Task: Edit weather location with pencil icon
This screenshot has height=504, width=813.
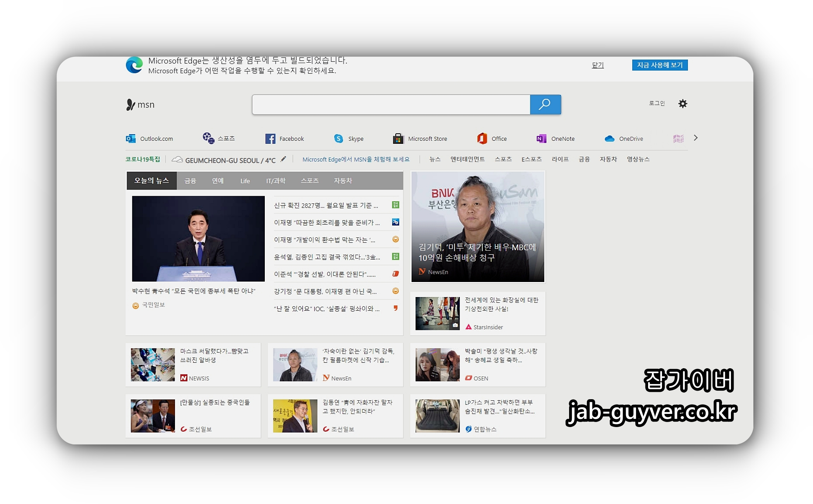Action: (x=283, y=159)
